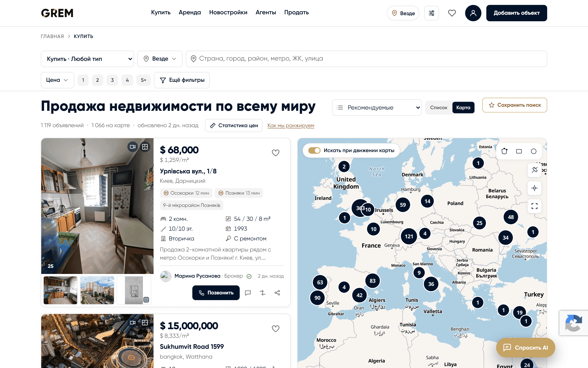Open Как мы ранжируем link
588x368 pixels.
[291, 126]
